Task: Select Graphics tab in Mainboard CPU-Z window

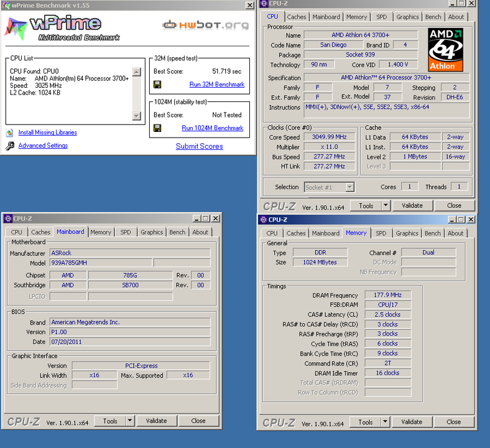Action: tap(152, 232)
